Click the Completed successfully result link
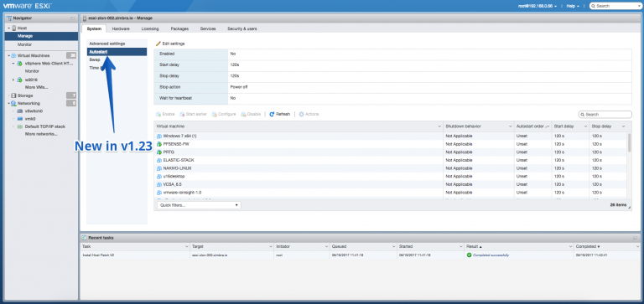 click(491, 255)
